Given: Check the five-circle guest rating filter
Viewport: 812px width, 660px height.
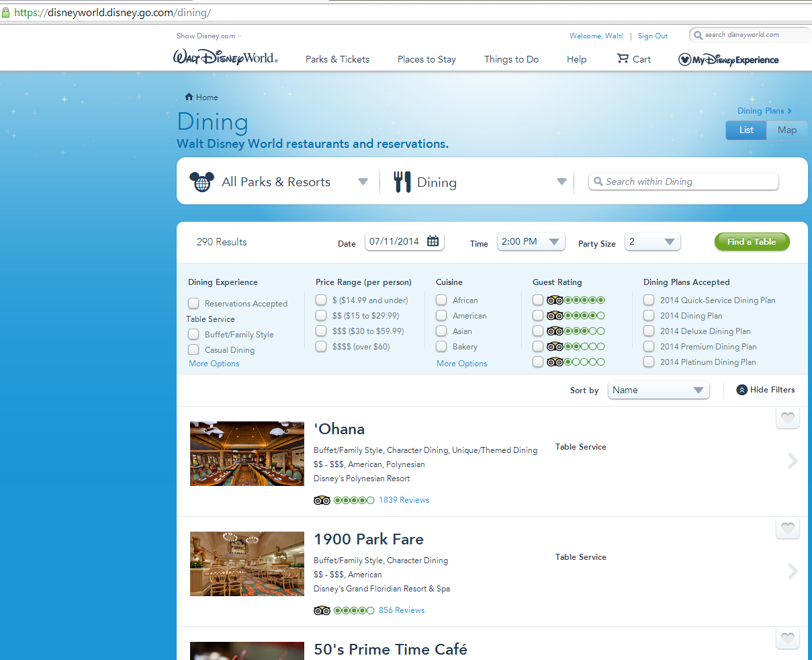Looking at the screenshot, I should point(538,300).
